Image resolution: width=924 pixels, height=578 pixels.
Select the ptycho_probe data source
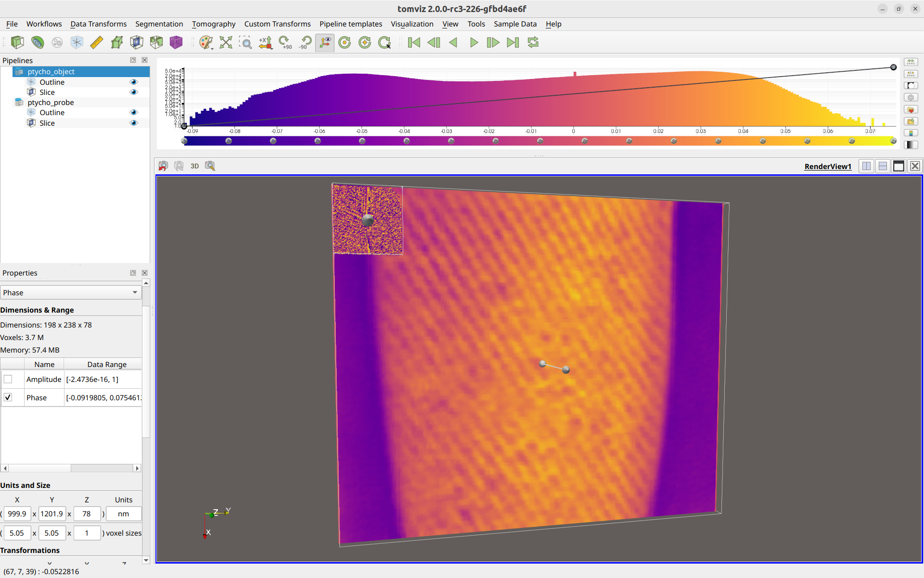click(51, 102)
